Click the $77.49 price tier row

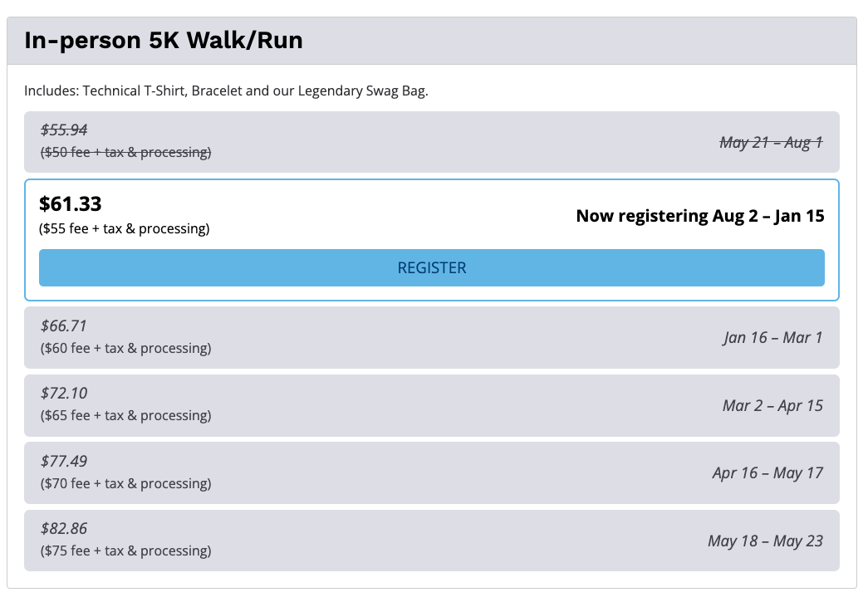coord(431,473)
